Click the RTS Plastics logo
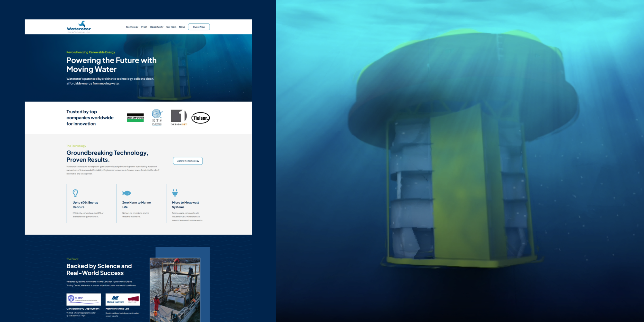The width and height of the screenshot is (644, 322). point(157,117)
